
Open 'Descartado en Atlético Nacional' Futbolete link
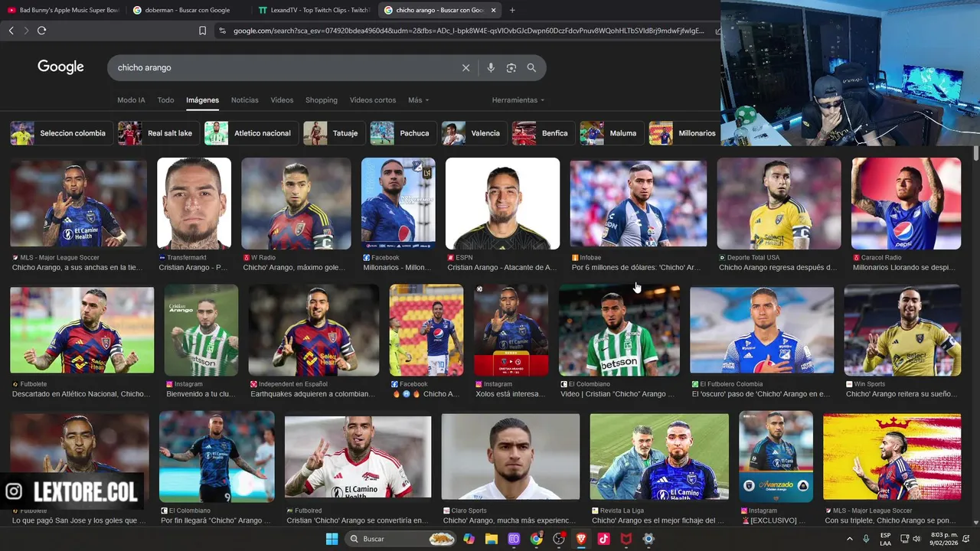click(x=81, y=394)
